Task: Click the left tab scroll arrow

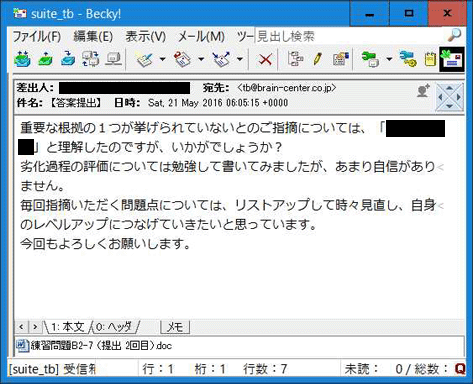Action: (x=21, y=327)
